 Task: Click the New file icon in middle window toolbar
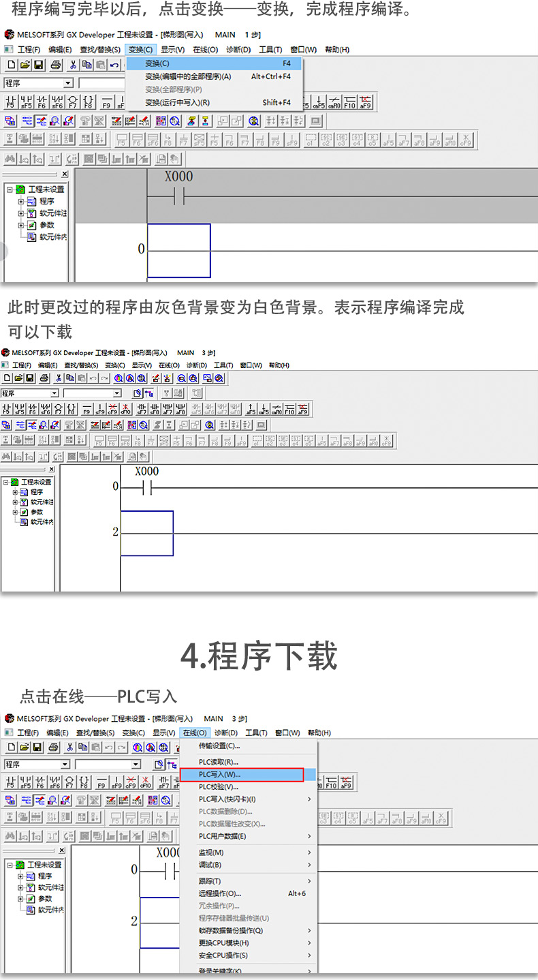coord(7,378)
